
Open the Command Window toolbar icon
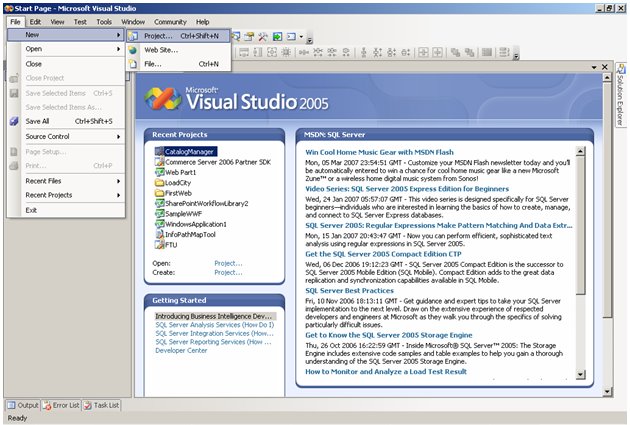pos(291,37)
